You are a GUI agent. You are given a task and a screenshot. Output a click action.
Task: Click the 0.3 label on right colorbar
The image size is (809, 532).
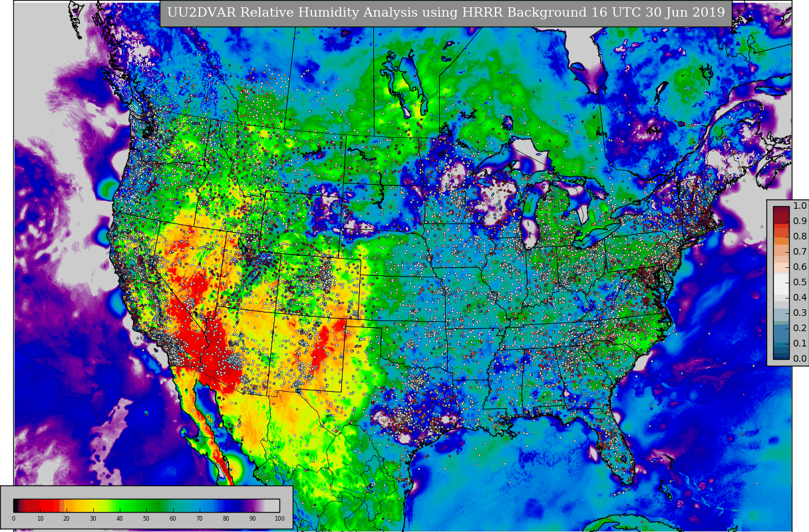[x=800, y=313]
